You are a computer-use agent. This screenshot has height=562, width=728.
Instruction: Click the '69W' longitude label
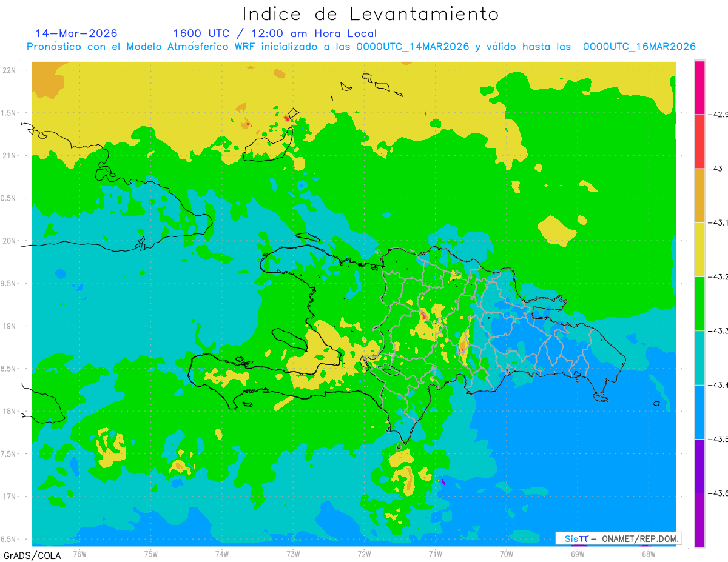(578, 553)
